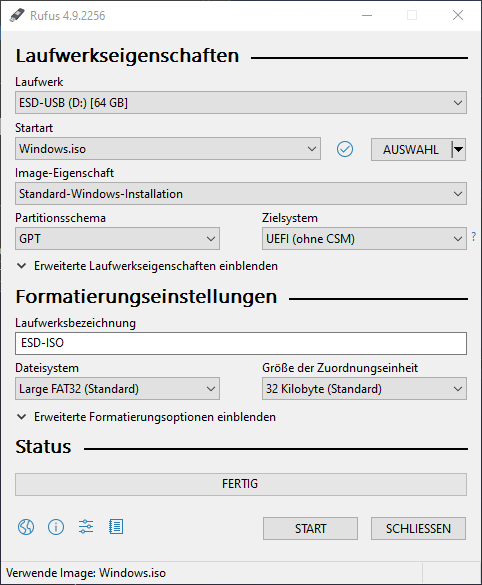The image size is (482, 585).
Task: Click the FERTIG progress bar
Action: 241,484
